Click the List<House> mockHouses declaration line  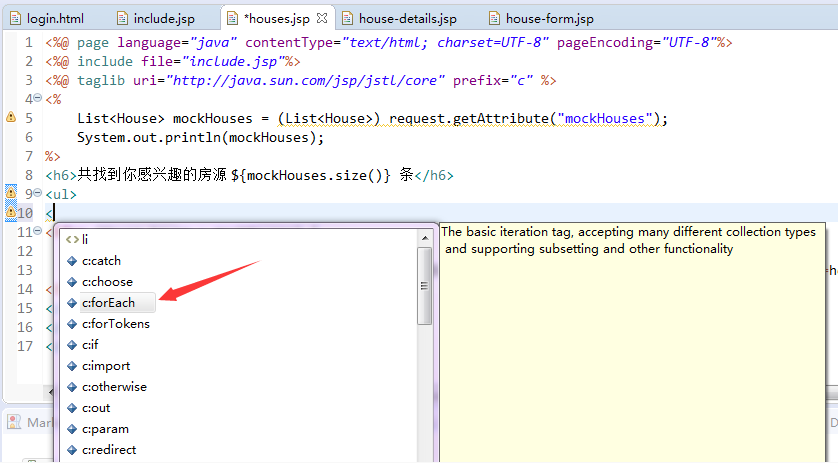(x=373, y=119)
